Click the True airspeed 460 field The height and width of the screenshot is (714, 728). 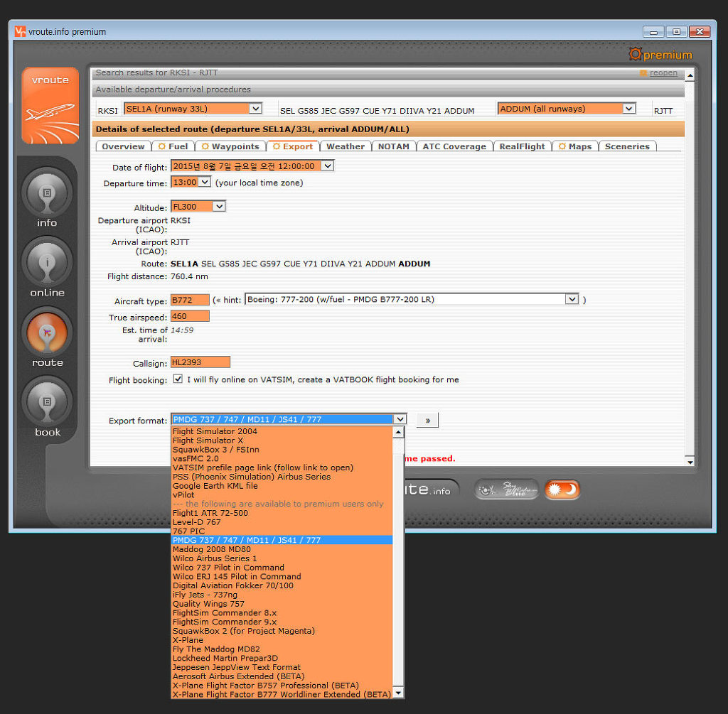tap(190, 316)
